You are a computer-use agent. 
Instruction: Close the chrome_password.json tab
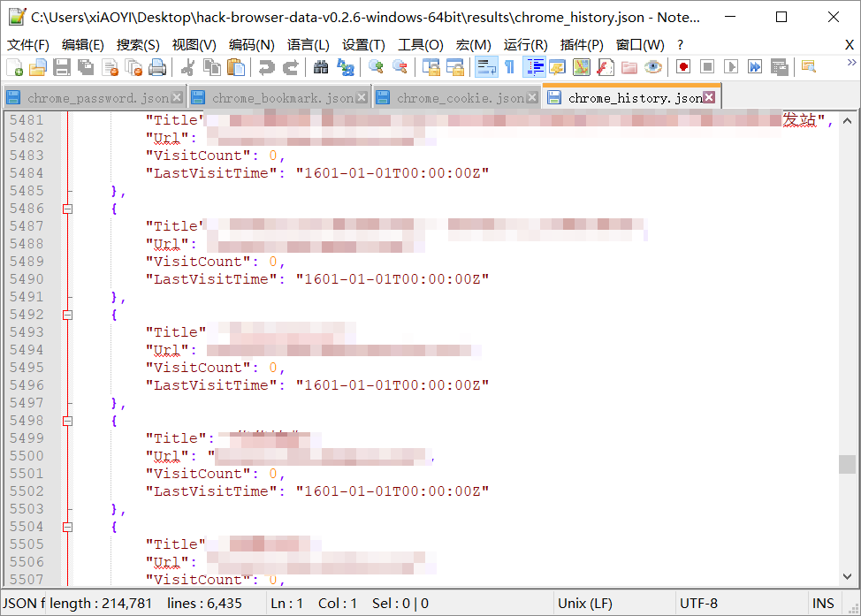pyautogui.click(x=177, y=97)
